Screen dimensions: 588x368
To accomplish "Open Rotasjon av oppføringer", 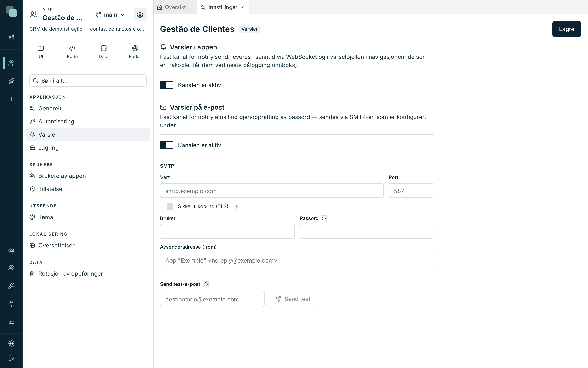I will click(x=88, y=274).
